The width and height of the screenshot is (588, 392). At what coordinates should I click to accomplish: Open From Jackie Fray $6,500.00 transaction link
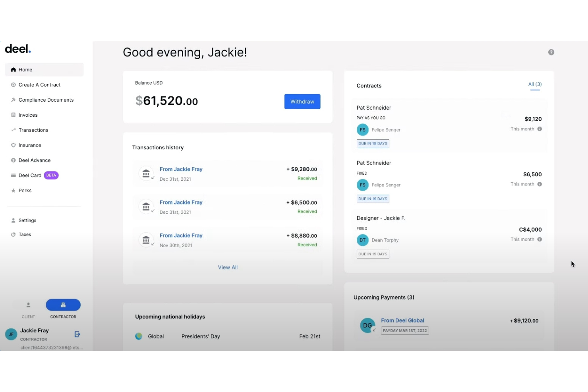[x=181, y=202]
